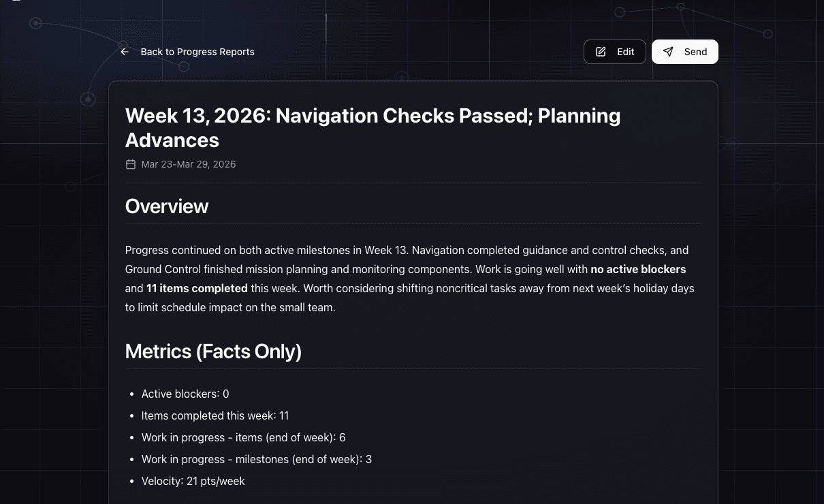Click the Metrics (Facts Only) heading
This screenshot has height=504, width=824.
pyautogui.click(x=213, y=351)
